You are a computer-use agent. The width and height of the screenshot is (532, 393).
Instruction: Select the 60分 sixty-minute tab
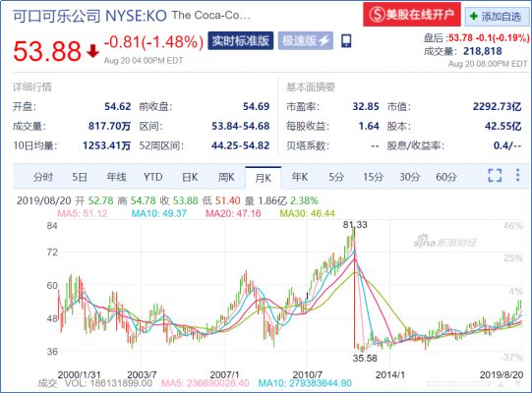point(446,177)
